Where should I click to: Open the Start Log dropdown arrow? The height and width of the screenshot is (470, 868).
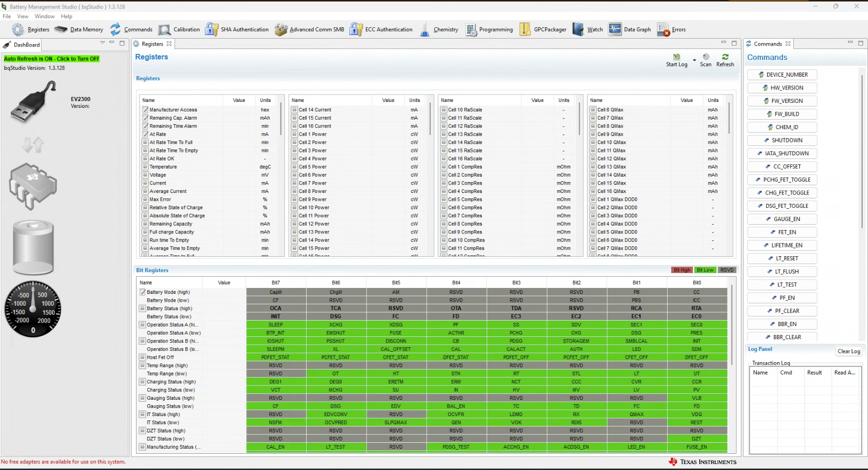tap(694, 60)
